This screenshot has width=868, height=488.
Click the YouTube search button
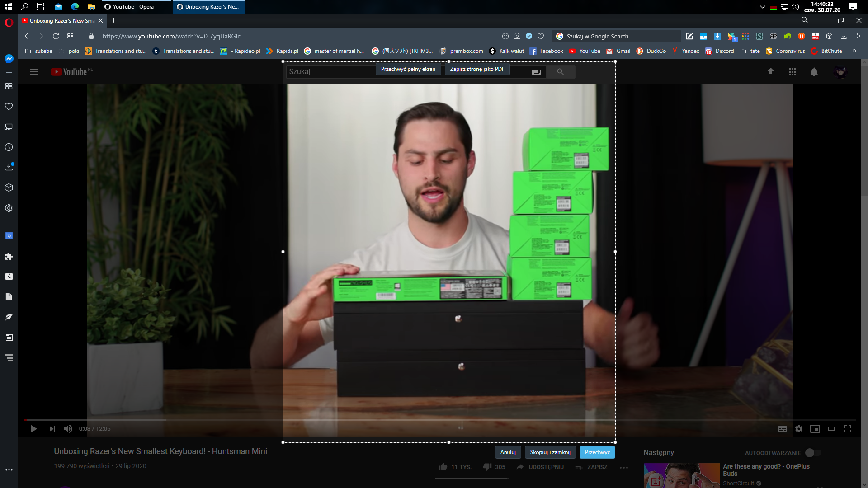pyautogui.click(x=561, y=72)
